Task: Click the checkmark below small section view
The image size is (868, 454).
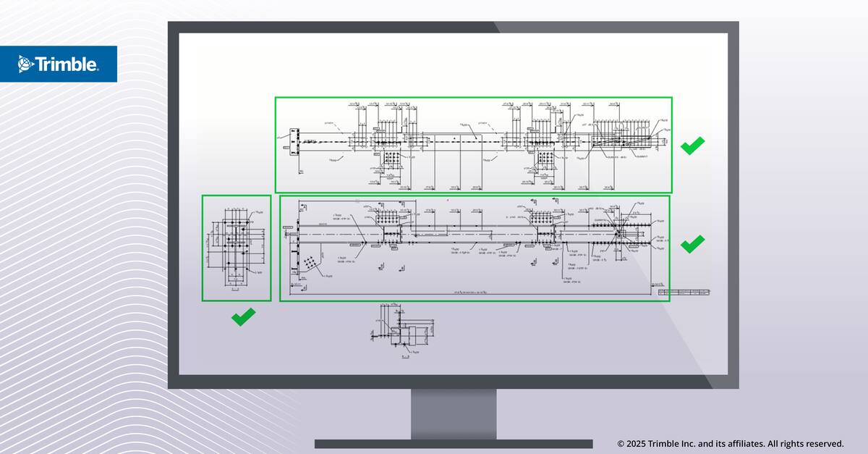Action: pyautogui.click(x=243, y=316)
